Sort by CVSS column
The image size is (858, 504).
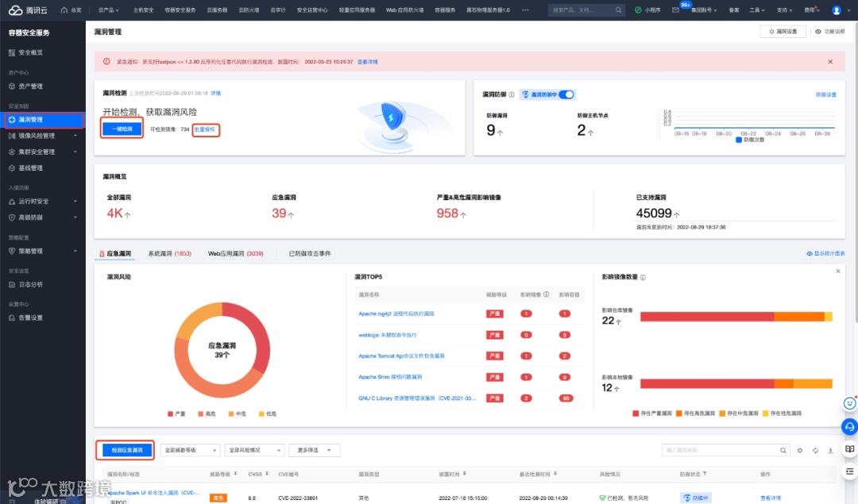pos(267,474)
